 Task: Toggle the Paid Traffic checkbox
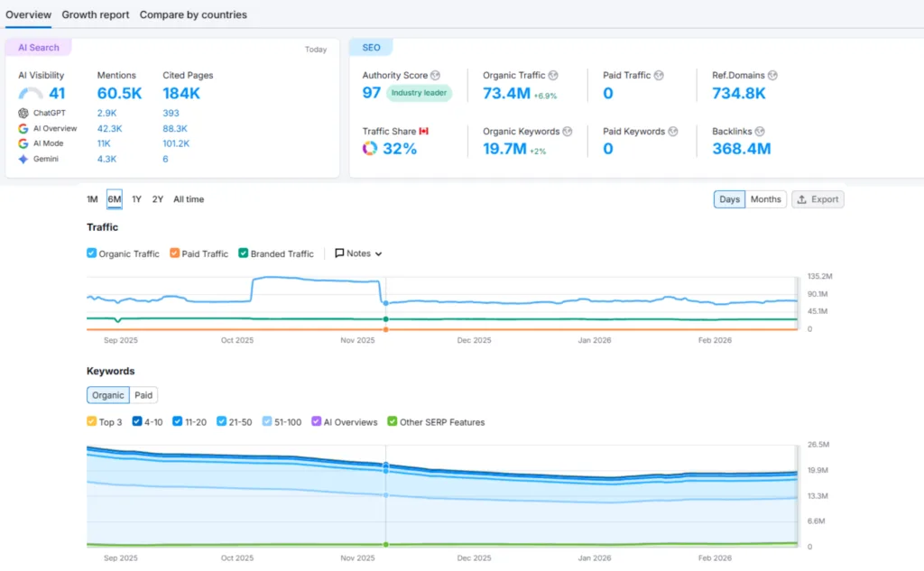coord(174,253)
